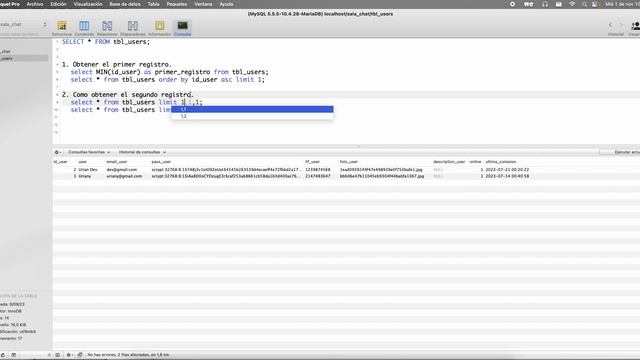
Task: Click the Urian Dev user cell
Action: [88, 169]
